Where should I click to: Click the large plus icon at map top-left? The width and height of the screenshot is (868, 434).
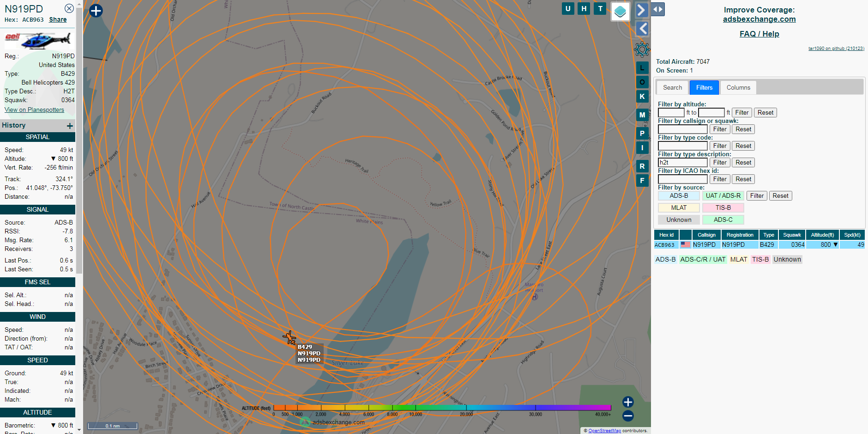(96, 11)
